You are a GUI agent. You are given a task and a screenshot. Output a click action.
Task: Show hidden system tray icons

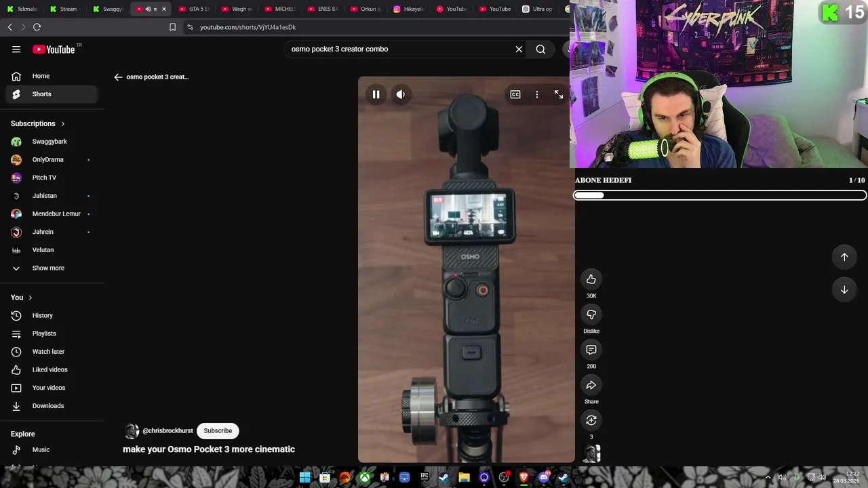(x=768, y=477)
